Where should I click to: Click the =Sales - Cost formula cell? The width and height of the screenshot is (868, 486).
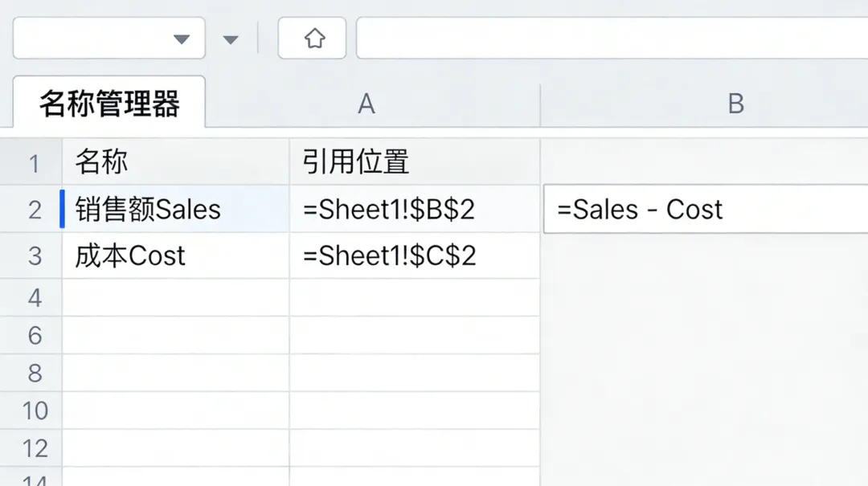(704, 210)
